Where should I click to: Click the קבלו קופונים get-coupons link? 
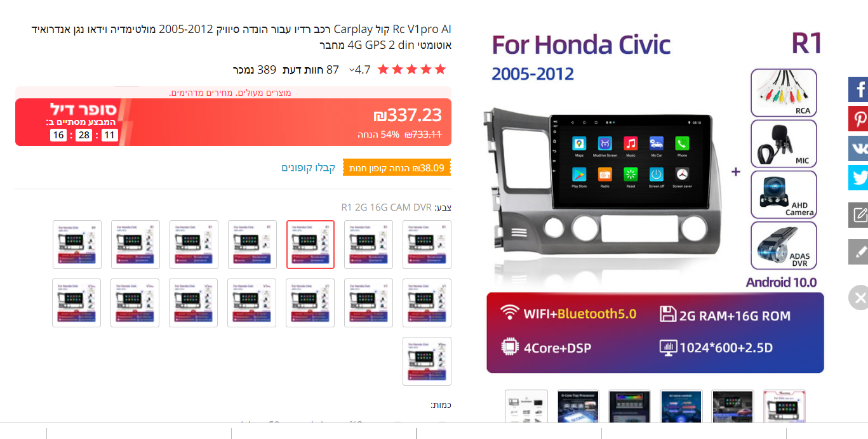309,167
